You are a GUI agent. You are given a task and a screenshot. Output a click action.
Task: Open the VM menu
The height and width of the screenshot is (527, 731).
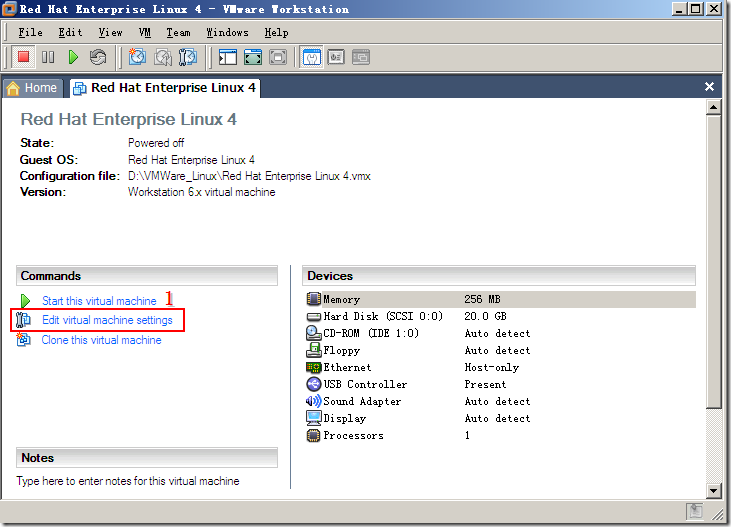tap(145, 33)
